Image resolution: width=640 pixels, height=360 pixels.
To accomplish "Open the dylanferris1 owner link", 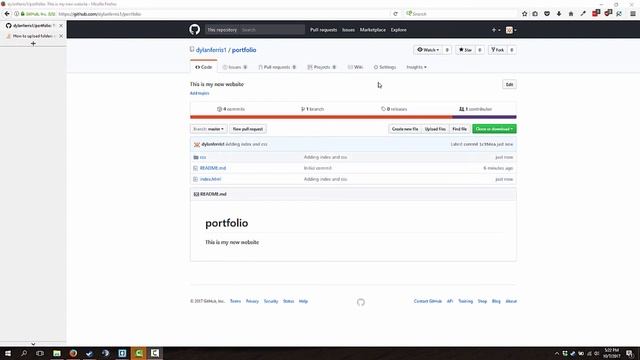I will click(211, 50).
